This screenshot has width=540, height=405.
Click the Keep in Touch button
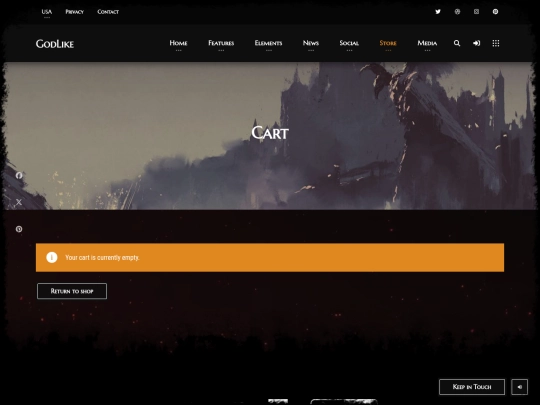pos(472,387)
